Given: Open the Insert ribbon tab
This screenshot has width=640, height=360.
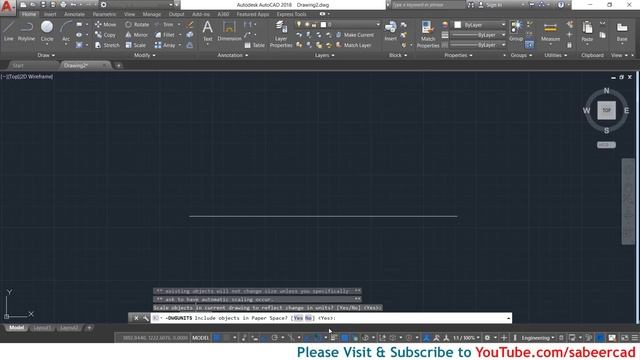Looking at the screenshot, I should tap(50, 14).
